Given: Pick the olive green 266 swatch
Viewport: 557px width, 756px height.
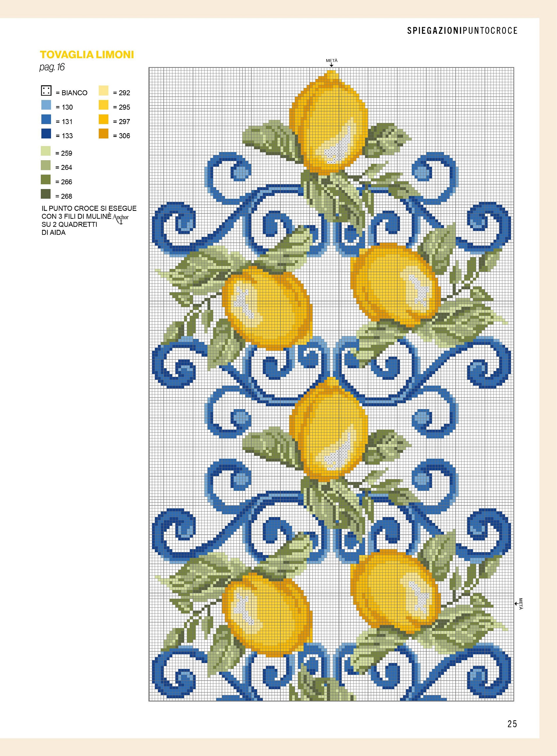Looking at the screenshot, I should coord(46,180).
